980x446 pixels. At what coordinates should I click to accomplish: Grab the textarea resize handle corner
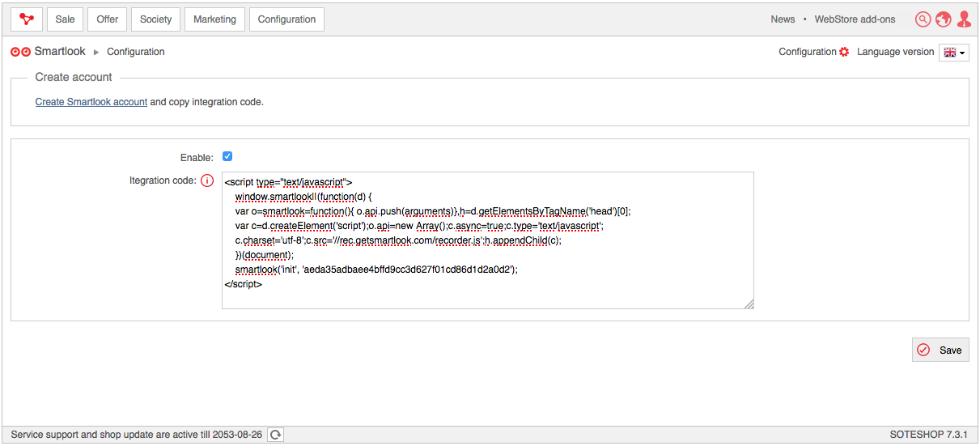pos(749,304)
